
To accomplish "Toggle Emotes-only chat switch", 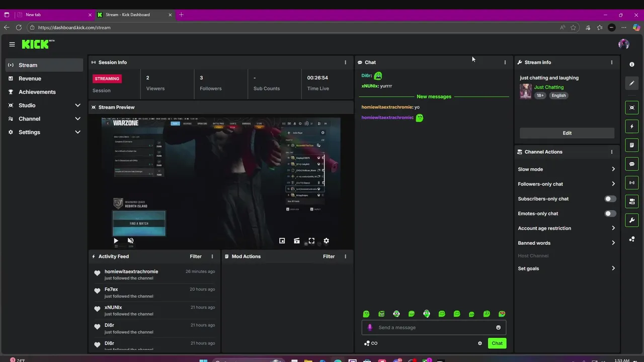I will (x=610, y=214).
